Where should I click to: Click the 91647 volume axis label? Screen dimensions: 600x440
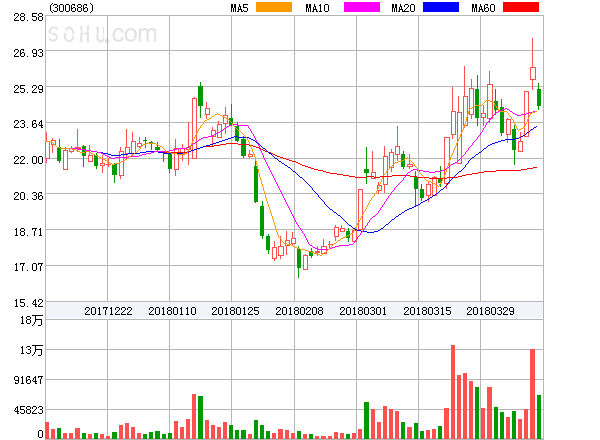coord(29,380)
